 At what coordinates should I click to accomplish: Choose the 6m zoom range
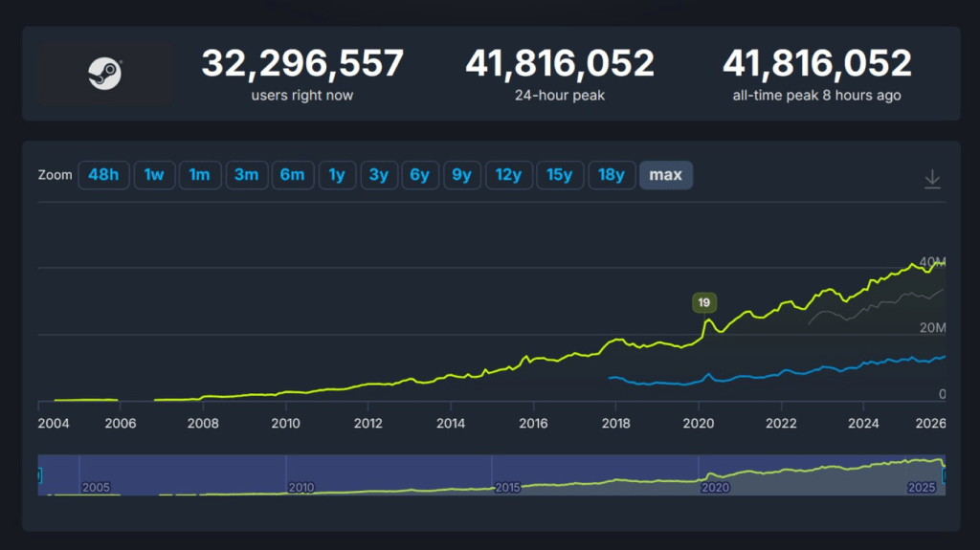click(x=292, y=175)
